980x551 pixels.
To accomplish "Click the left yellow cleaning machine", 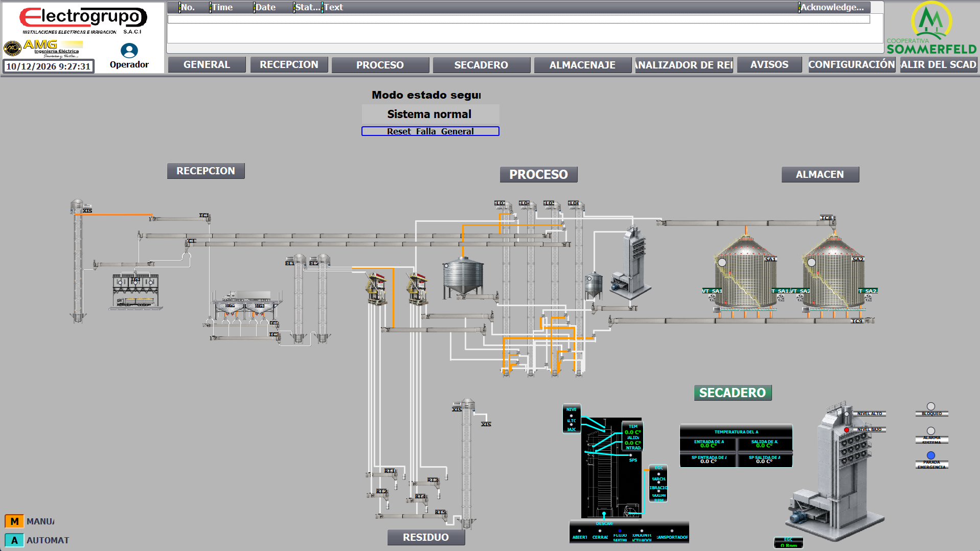I will tap(376, 289).
